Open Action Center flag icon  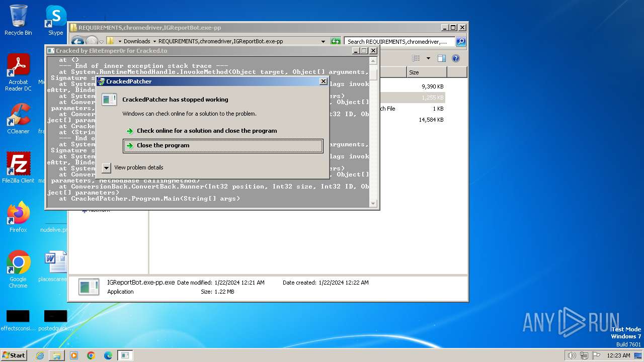[596, 355]
